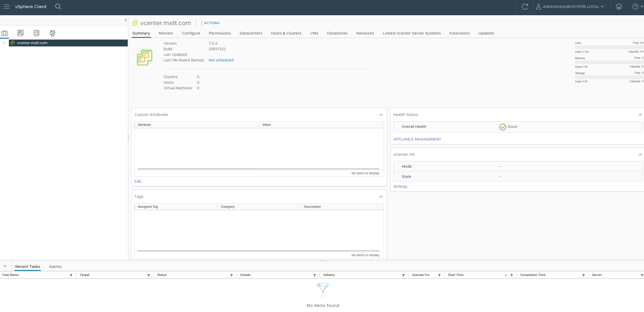Switch to the Alarms tab
This screenshot has height=312, width=644.
click(x=55, y=267)
